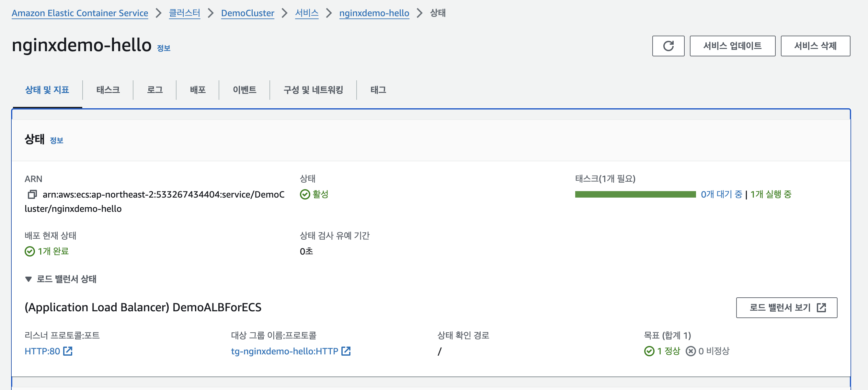868x390 pixels.
Task: Click the 0 비정상 unhealthy targets text
Action: [714, 351]
